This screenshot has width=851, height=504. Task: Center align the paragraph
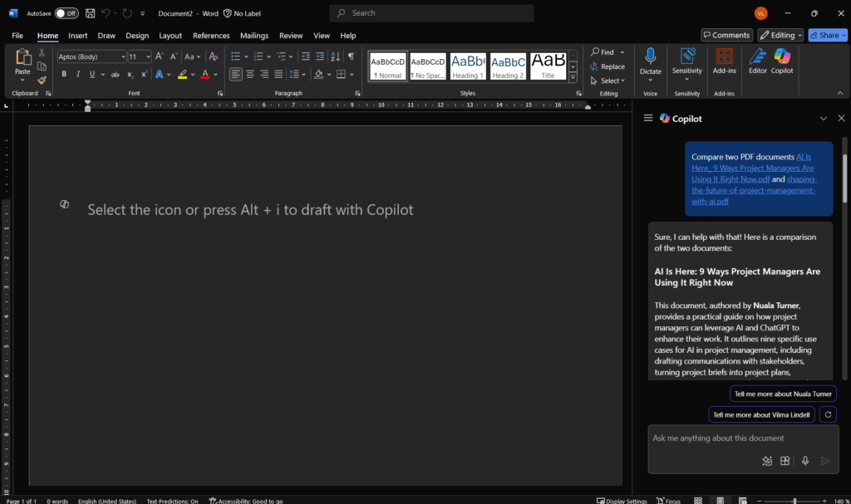250,75
